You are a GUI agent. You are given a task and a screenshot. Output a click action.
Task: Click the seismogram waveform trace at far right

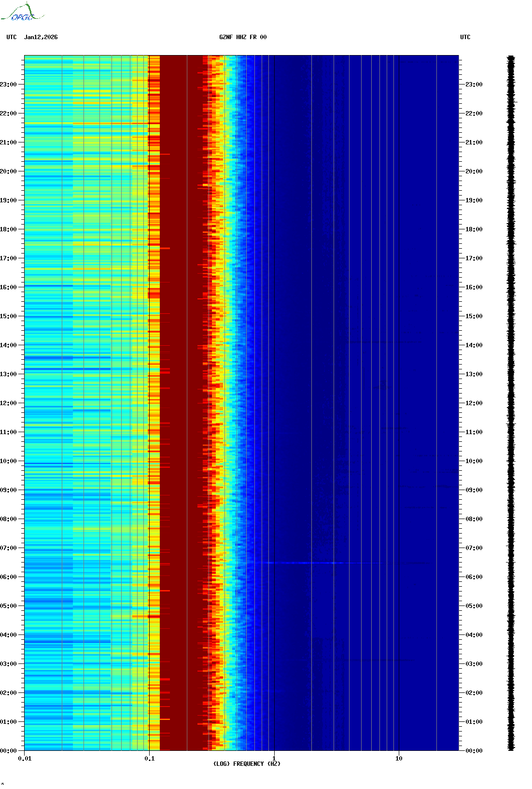click(x=511, y=403)
